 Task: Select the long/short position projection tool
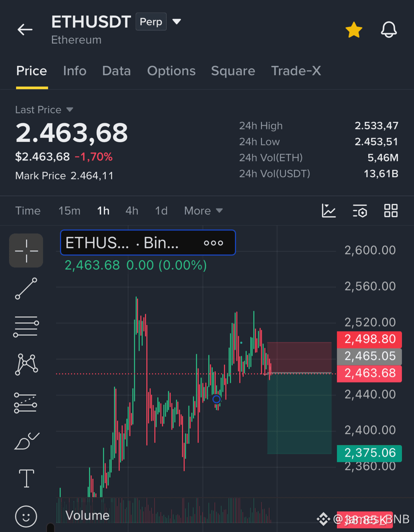coord(26,402)
